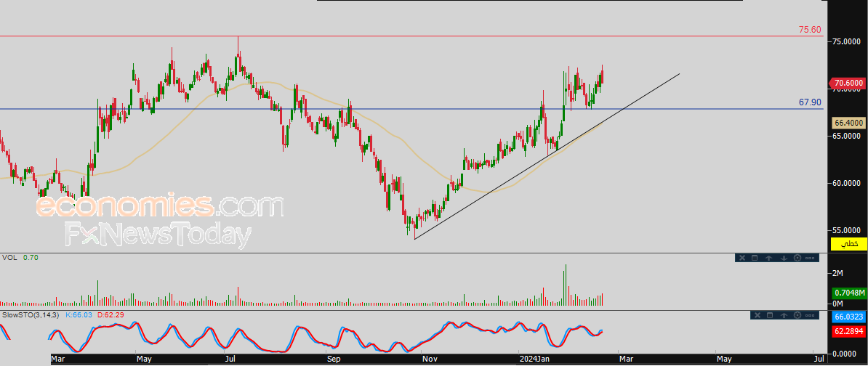The width and height of the screenshot is (868, 366).
Task: Click the 55.0000 price axis label
Action: tap(847, 230)
